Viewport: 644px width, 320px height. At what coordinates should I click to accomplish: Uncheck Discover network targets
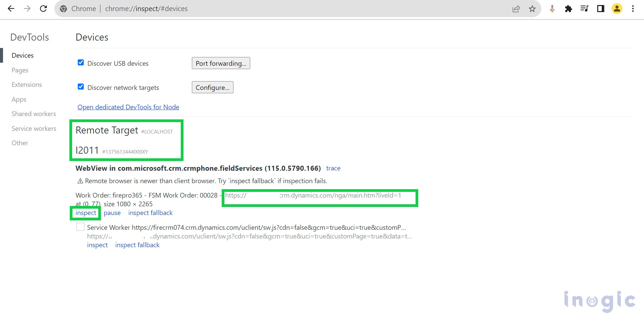pos(81,87)
